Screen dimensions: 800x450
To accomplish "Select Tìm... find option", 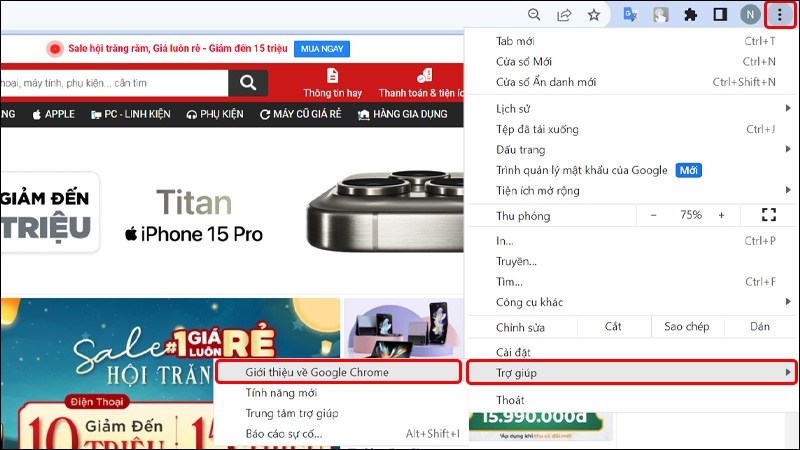I will pyautogui.click(x=632, y=282).
